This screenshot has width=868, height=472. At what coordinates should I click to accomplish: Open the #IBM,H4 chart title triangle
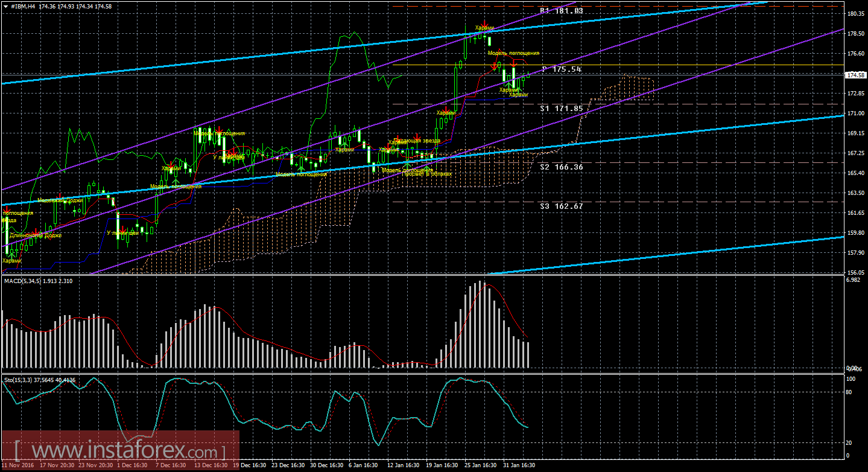coord(5,6)
